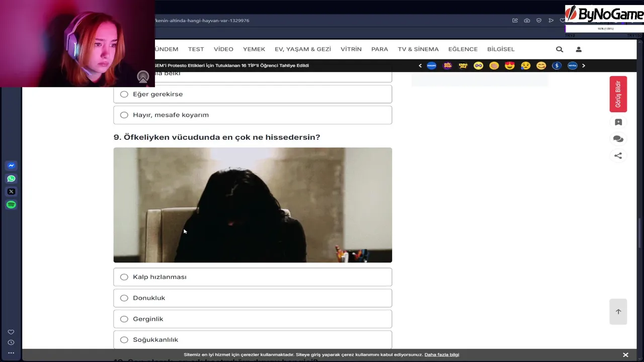Select the 'Kalp hızlanması' radio option

[253, 277]
